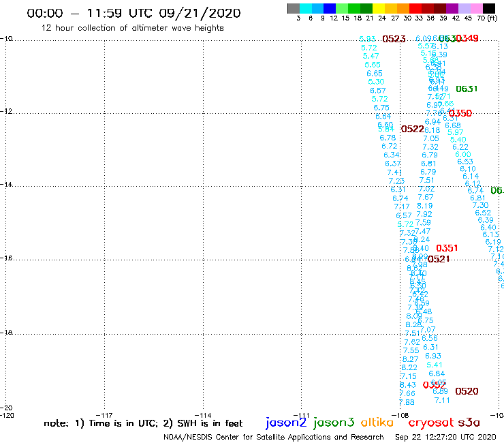Click the 7.11 wave height value
504x443 pixels.
pos(442,400)
